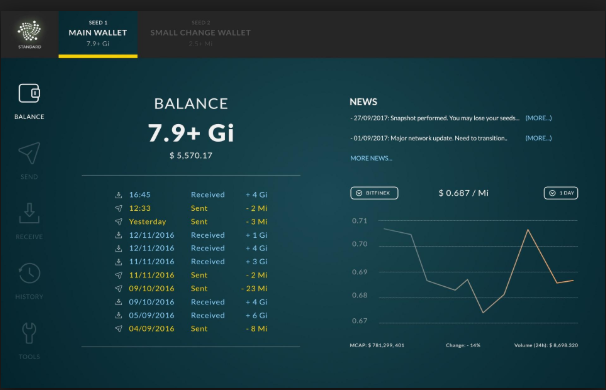Open MORE link for 27/09/2017 snapshot news

pos(538,118)
